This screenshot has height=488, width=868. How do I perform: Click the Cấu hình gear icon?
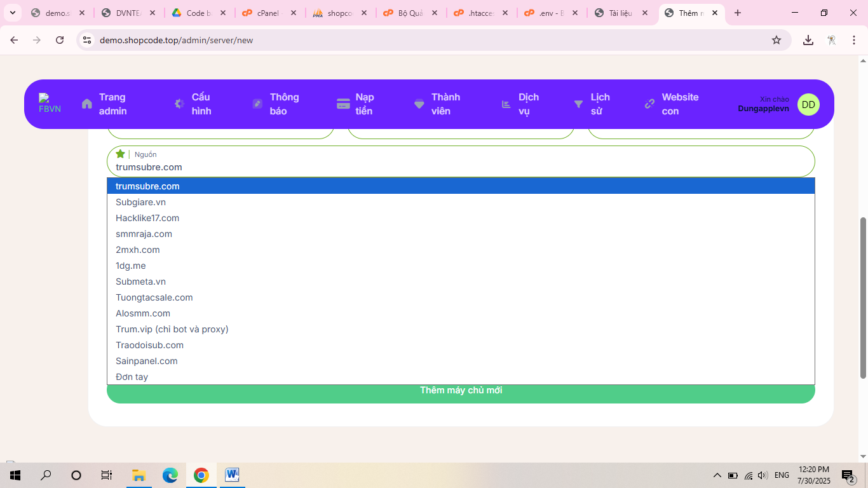(179, 104)
